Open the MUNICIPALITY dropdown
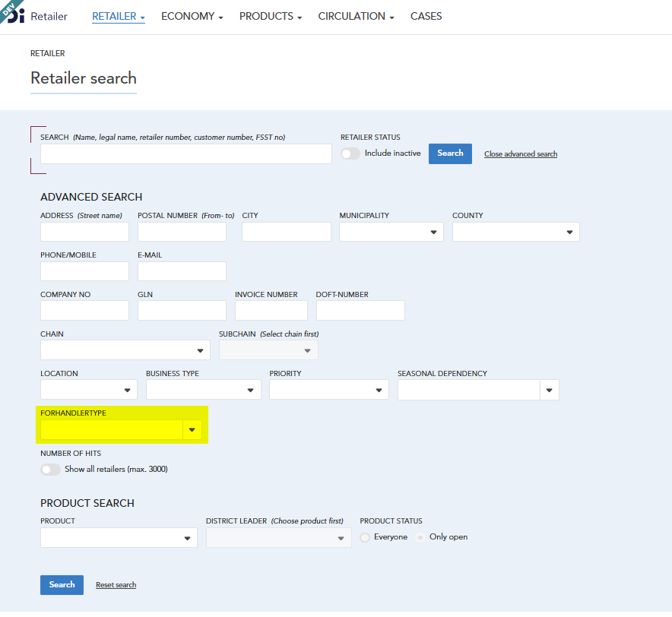Screen dimensions: 672x617 click(x=391, y=232)
